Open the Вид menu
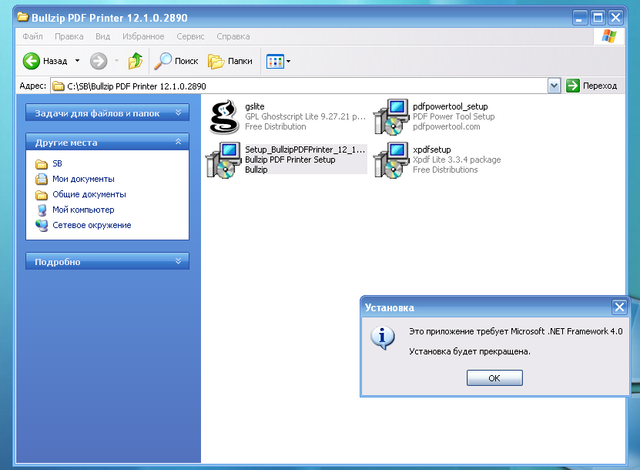The height and width of the screenshot is (470, 640). [103, 36]
